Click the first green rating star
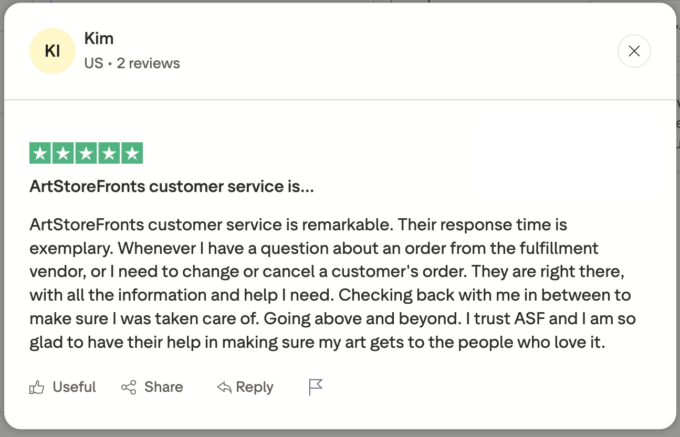 tap(41, 154)
